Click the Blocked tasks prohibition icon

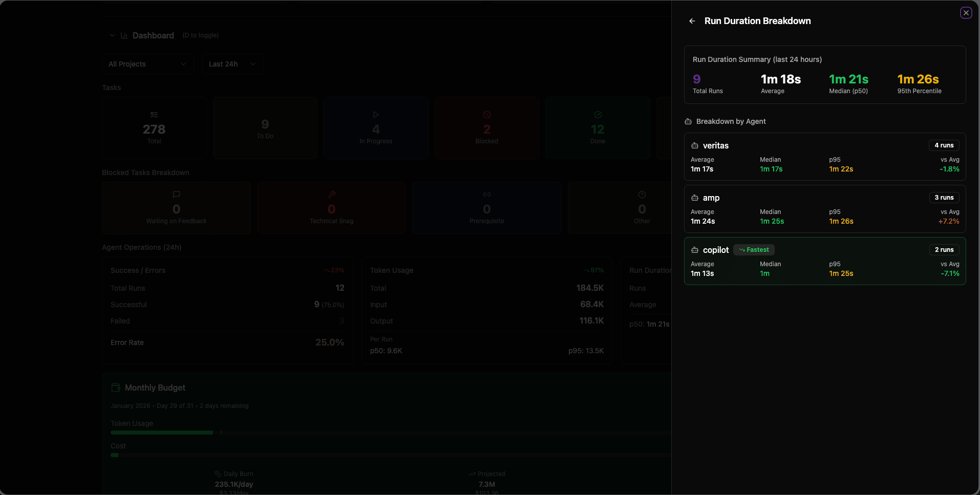coord(487,115)
